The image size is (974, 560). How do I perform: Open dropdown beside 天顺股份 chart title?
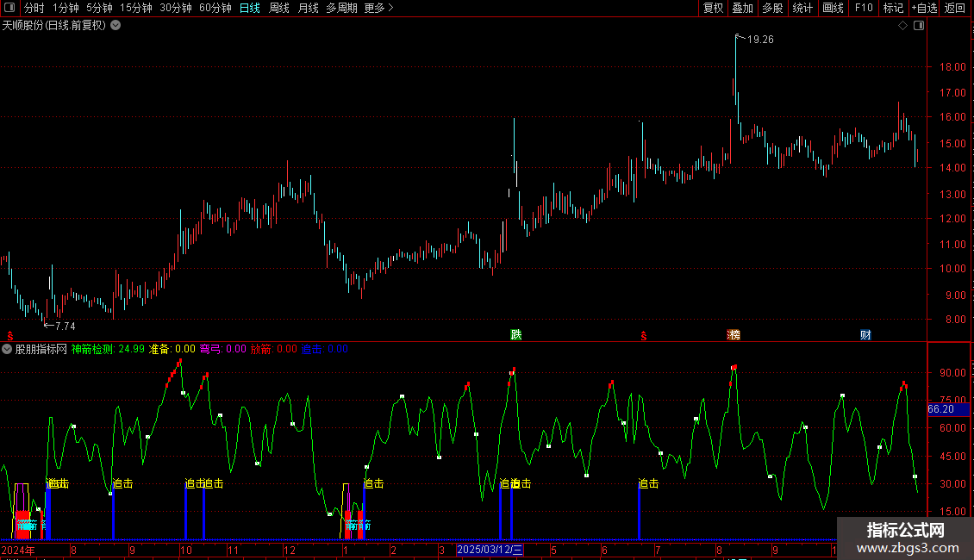[x=116, y=26]
